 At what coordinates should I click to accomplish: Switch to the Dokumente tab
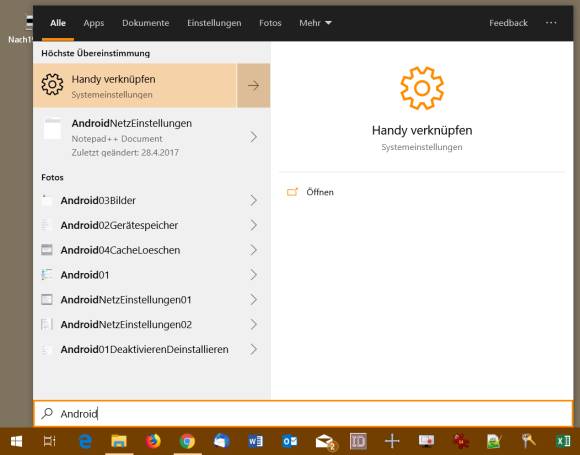145,23
